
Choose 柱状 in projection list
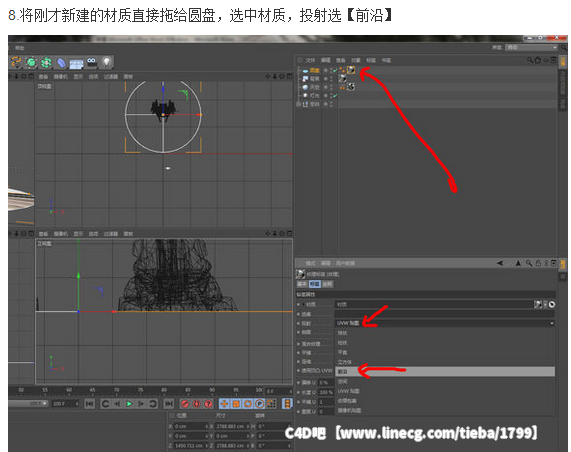point(343,343)
